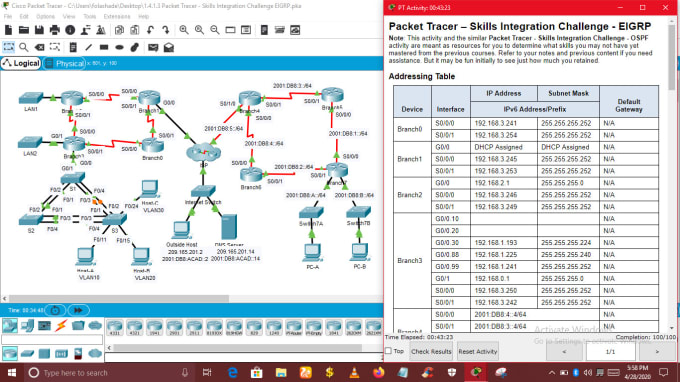Pick the 1240 router from device list

[x=274, y=328]
